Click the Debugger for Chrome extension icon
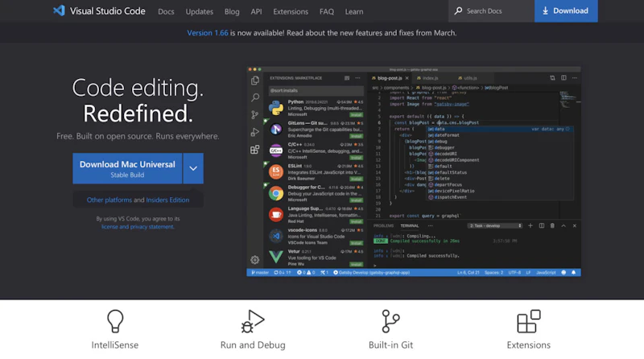The image size is (644, 359). [276, 193]
